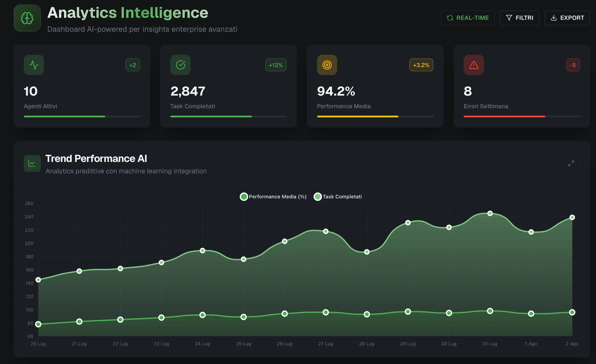
Task: Click the brain logo icon
Action: [27, 18]
